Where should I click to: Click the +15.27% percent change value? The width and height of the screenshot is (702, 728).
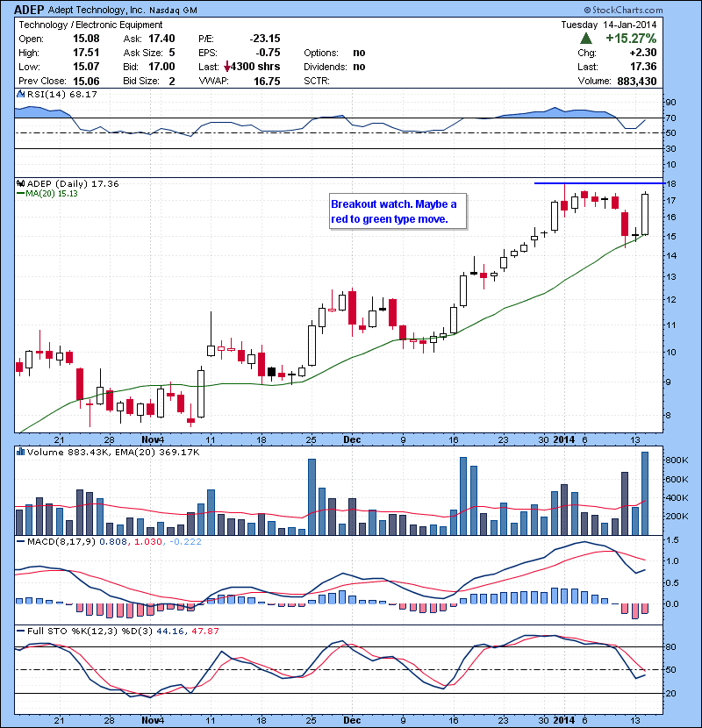coord(631,38)
